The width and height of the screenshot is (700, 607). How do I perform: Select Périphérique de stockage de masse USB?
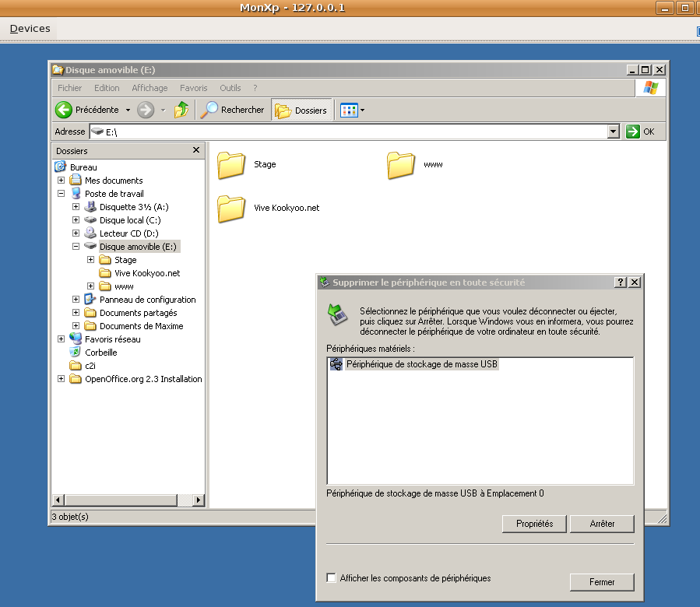(422, 364)
